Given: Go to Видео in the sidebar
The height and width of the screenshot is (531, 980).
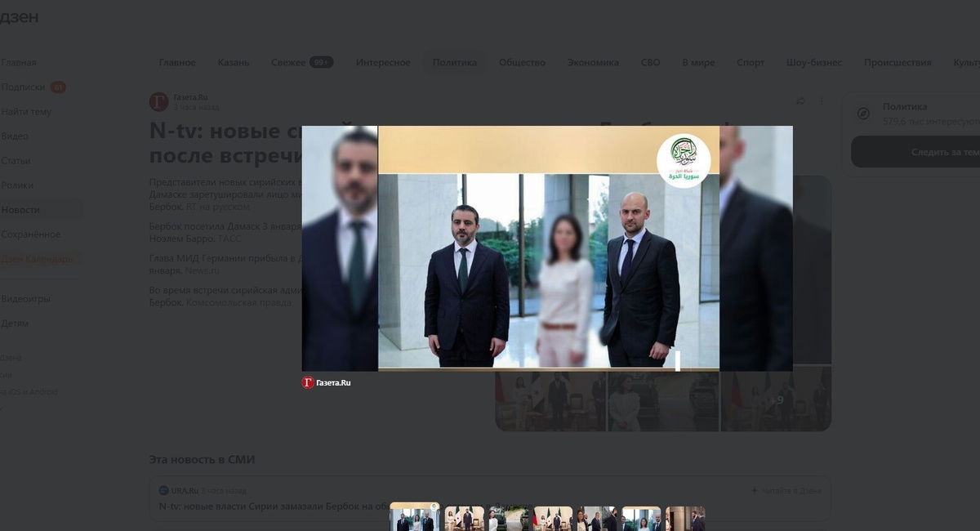Looking at the screenshot, I should [x=15, y=136].
